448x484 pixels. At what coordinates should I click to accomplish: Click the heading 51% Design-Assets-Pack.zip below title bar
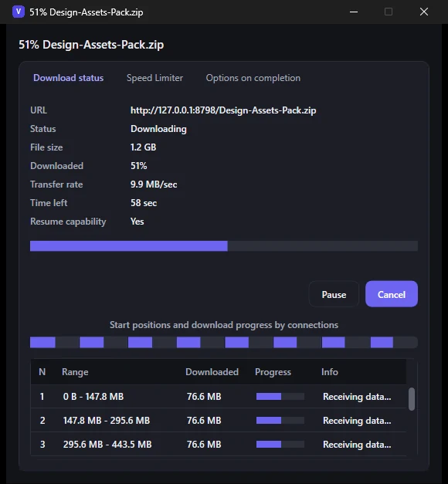point(91,45)
